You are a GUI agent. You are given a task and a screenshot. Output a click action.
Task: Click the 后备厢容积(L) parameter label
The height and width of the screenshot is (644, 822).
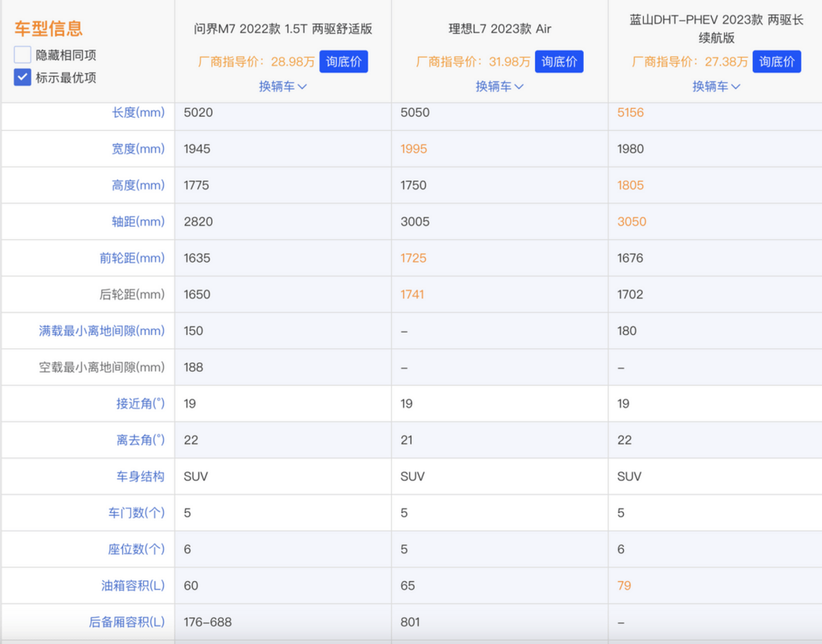click(126, 622)
